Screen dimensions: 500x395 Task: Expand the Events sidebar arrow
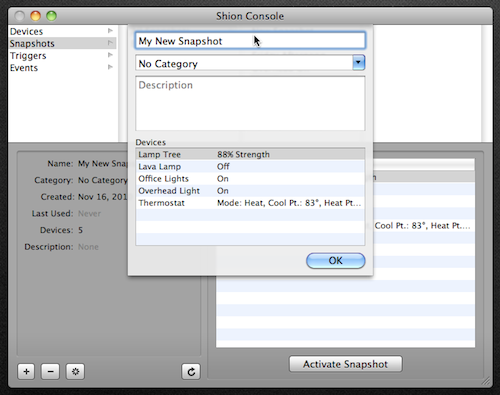tap(110, 67)
